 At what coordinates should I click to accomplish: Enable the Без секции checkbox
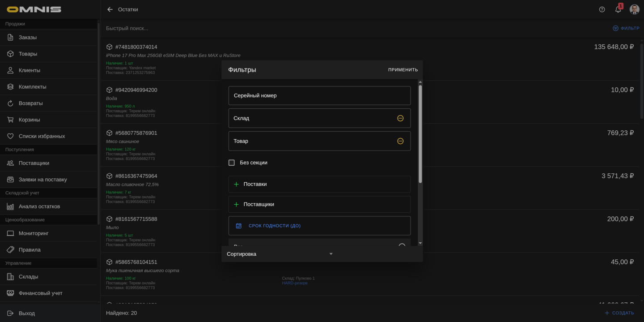[x=232, y=163]
